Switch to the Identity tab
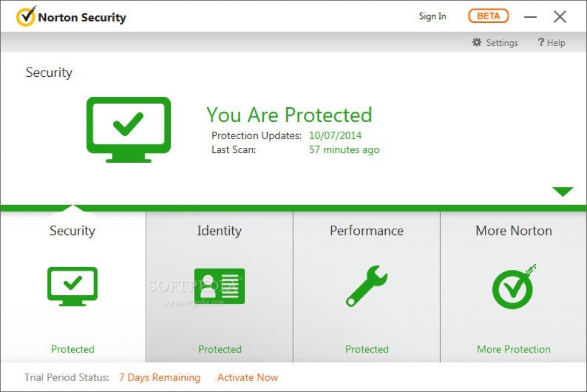The image size is (587, 392). tap(220, 231)
